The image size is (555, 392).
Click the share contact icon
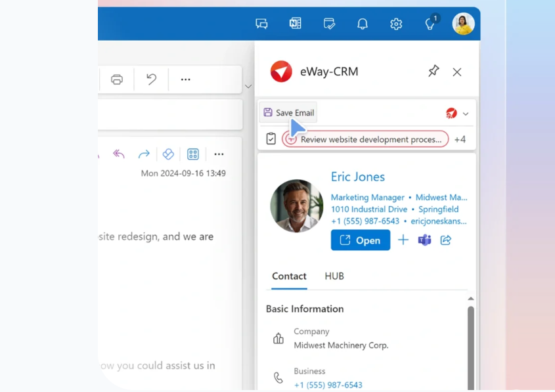[x=446, y=240]
